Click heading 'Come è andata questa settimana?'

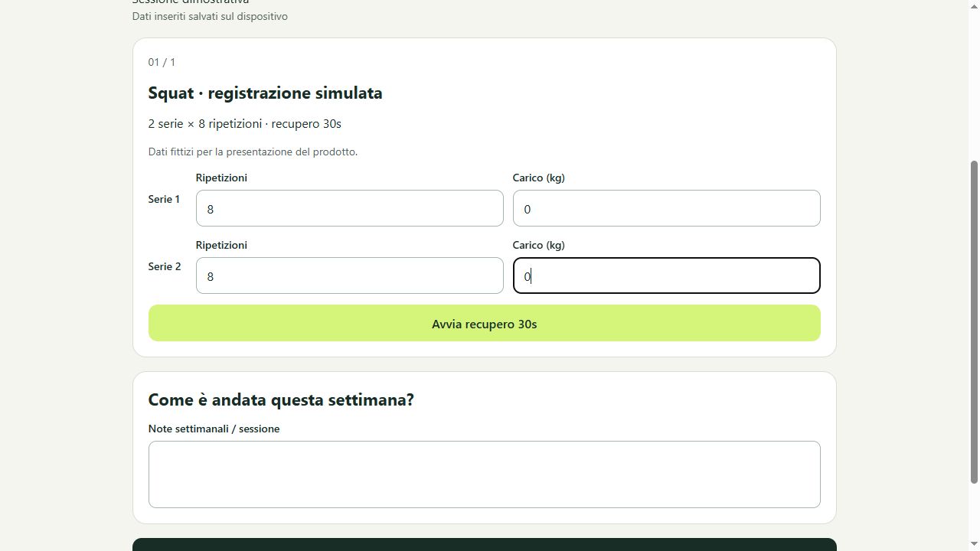tap(281, 399)
